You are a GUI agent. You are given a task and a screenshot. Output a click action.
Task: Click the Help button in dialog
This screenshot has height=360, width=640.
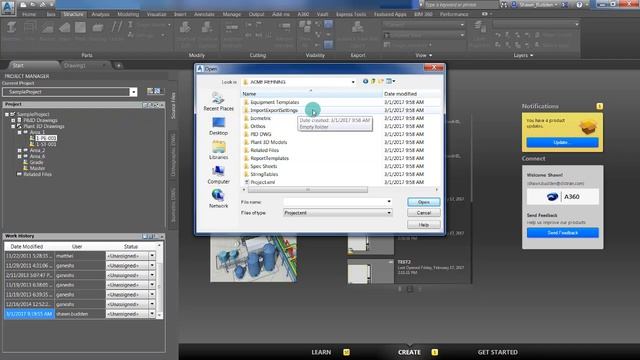pyautogui.click(x=424, y=224)
